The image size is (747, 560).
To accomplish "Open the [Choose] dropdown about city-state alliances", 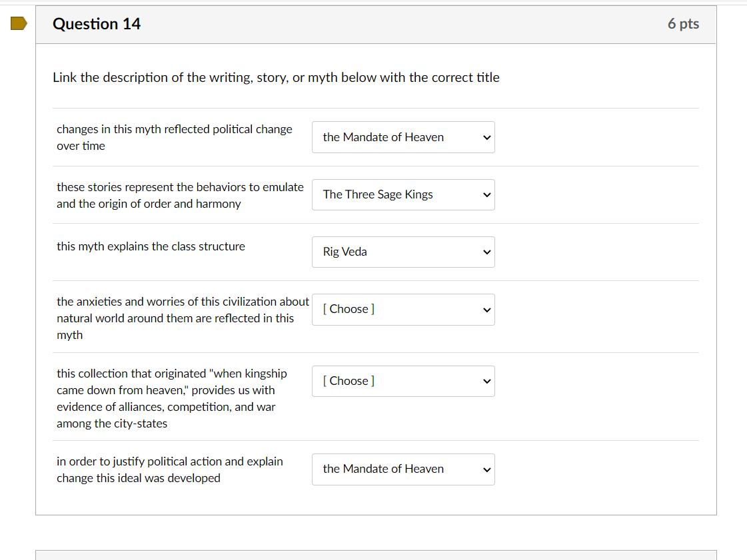I will tap(402, 381).
